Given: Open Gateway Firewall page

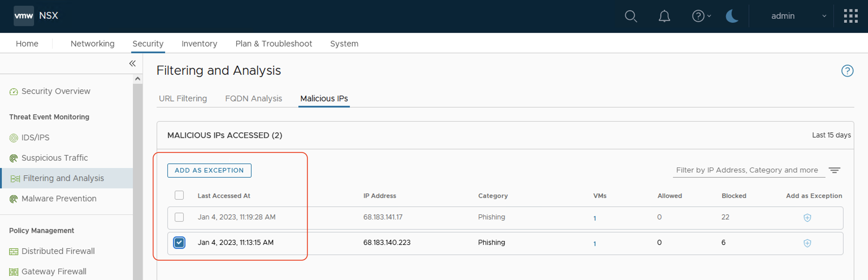Looking at the screenshot, I should tap(54, 271).
